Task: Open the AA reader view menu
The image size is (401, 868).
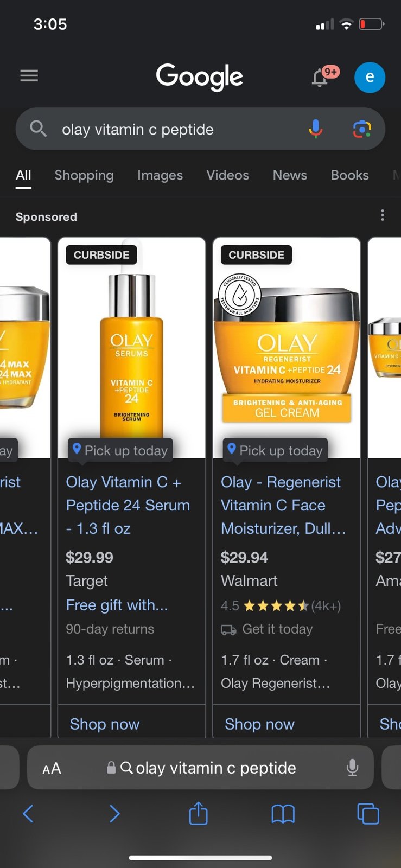Action: point(52,768)
